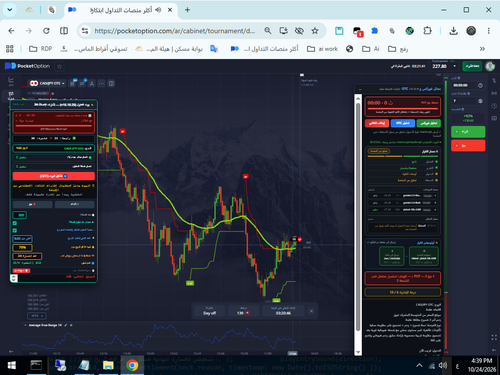500x375 pixels.
Task: Click the red shield warning badge
Action: [x=21, y=271]
